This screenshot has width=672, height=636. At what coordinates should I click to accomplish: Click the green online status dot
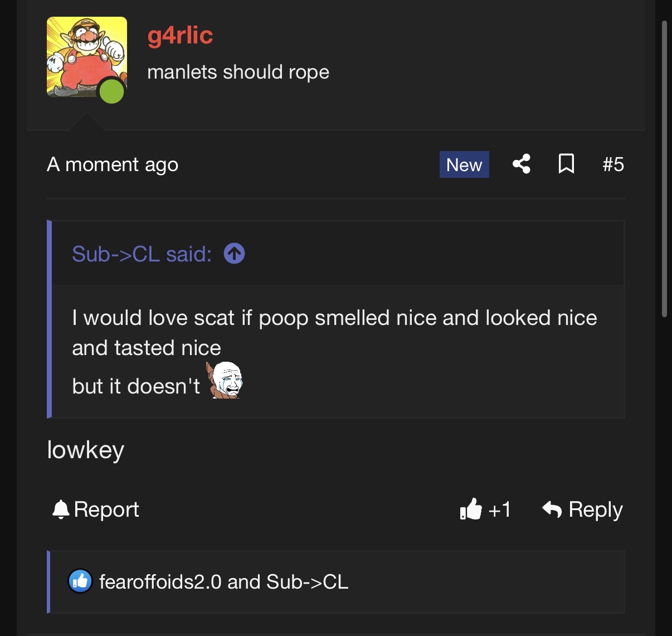(x=111, y=91)
